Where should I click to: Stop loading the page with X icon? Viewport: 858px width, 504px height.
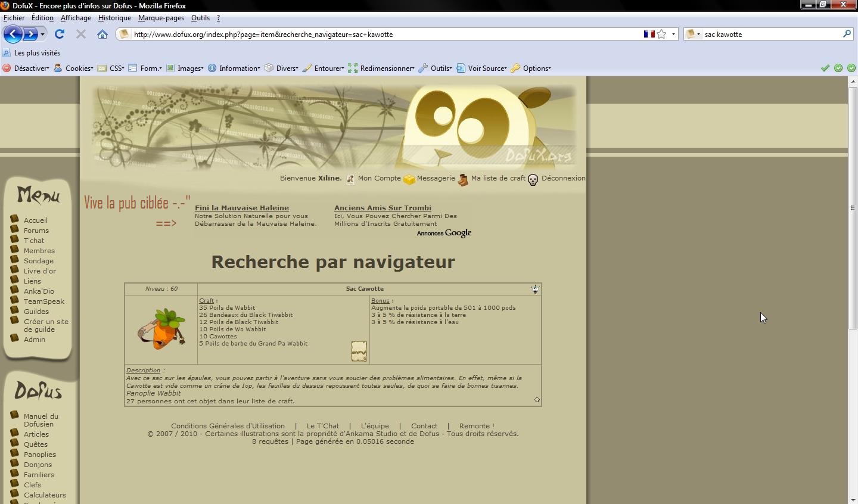tap(81, 34)
